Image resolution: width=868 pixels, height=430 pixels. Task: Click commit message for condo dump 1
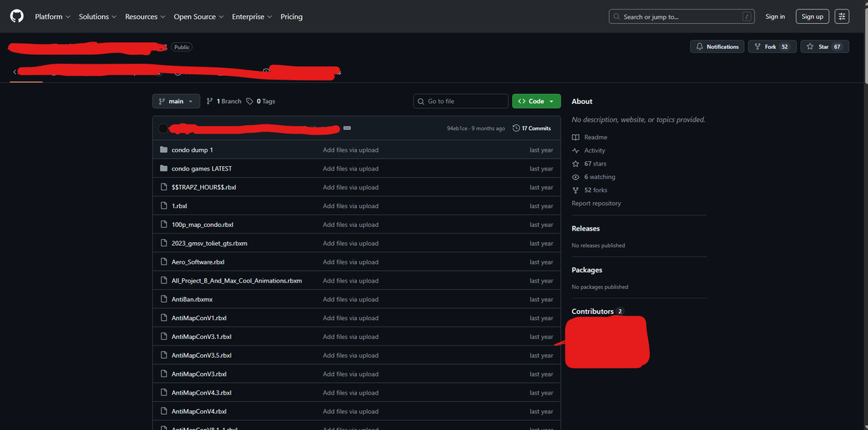point(351,150)
